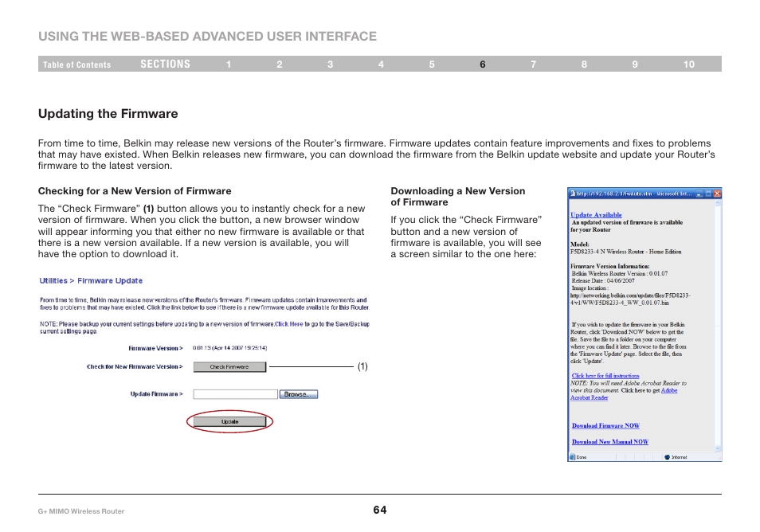Click 'Downloading a New Version of Firmware' heading
Screen dimensions: 760x532
458,196
